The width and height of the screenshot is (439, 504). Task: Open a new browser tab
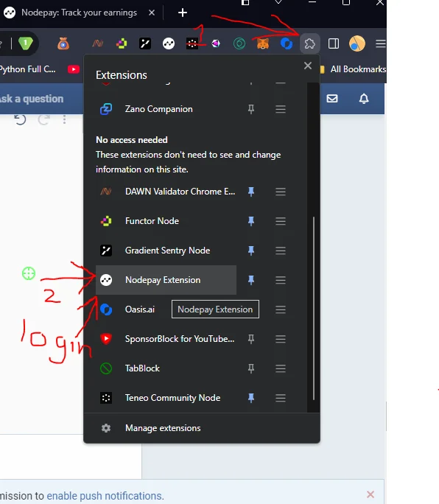pos(182,13)
